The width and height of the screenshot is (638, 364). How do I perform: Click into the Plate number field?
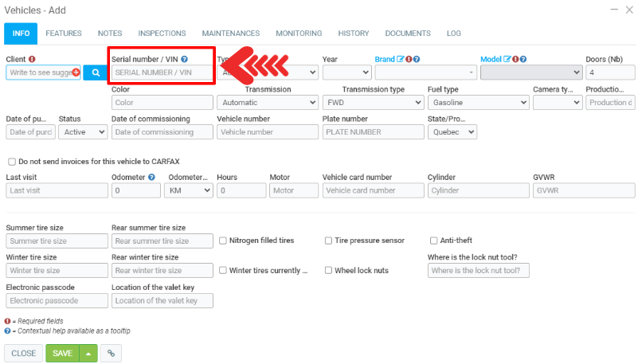371,132
